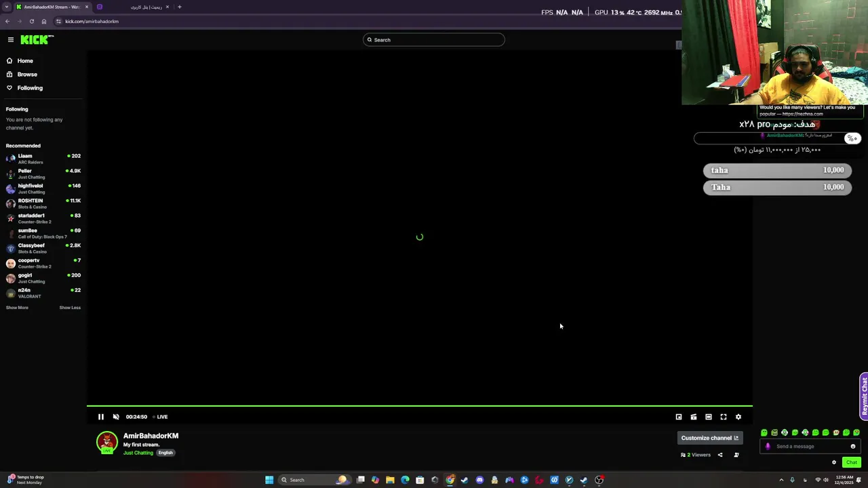This screenshot has height=488, width=868.
Task: Toggle theater mode in the player
Action: (x=709, y=417)
